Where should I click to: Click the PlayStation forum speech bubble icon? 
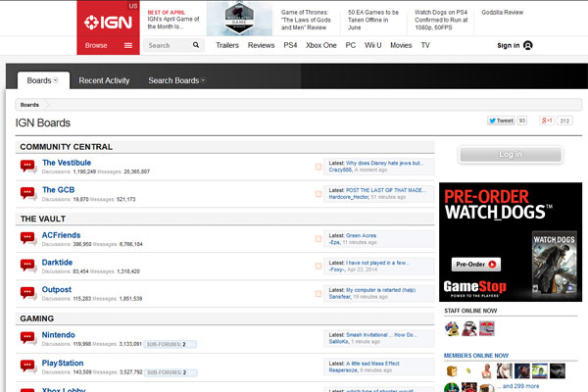[28, 367]
